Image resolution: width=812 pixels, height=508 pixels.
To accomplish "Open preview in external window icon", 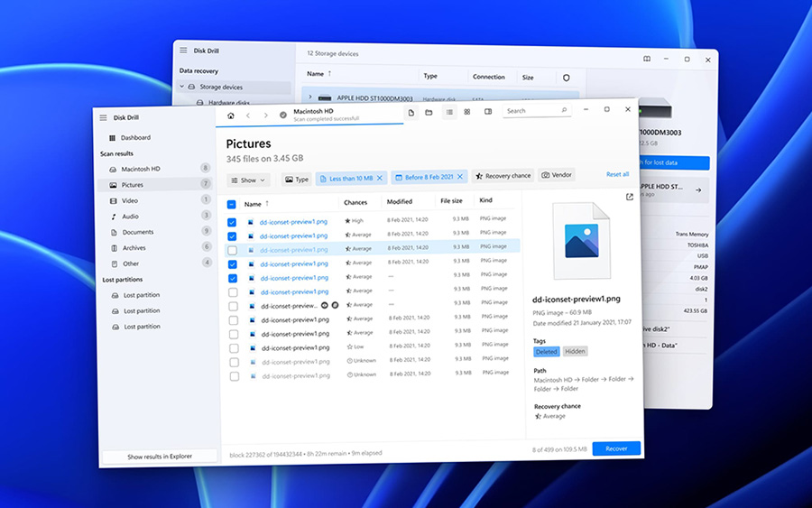I will coord(629,197).
